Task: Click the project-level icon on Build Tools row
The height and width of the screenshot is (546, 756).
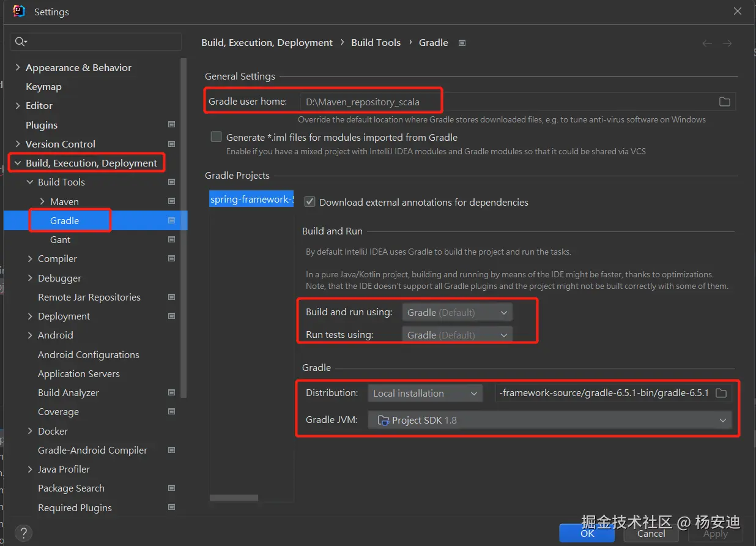Action: tap(172, 182)
